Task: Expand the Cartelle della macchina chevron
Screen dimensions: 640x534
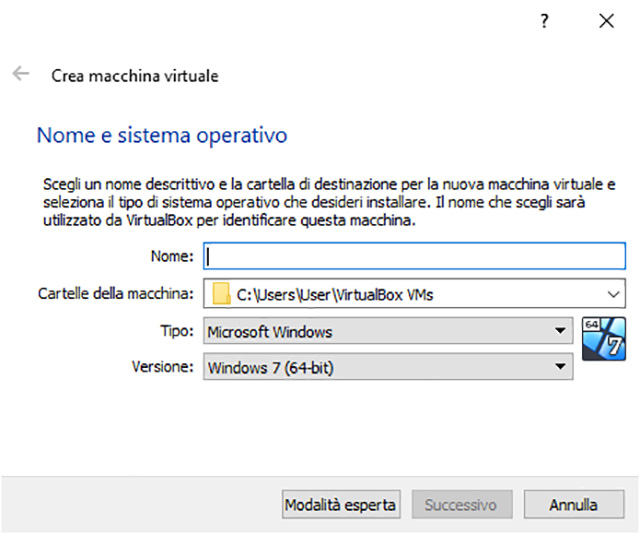Action: 612,294
